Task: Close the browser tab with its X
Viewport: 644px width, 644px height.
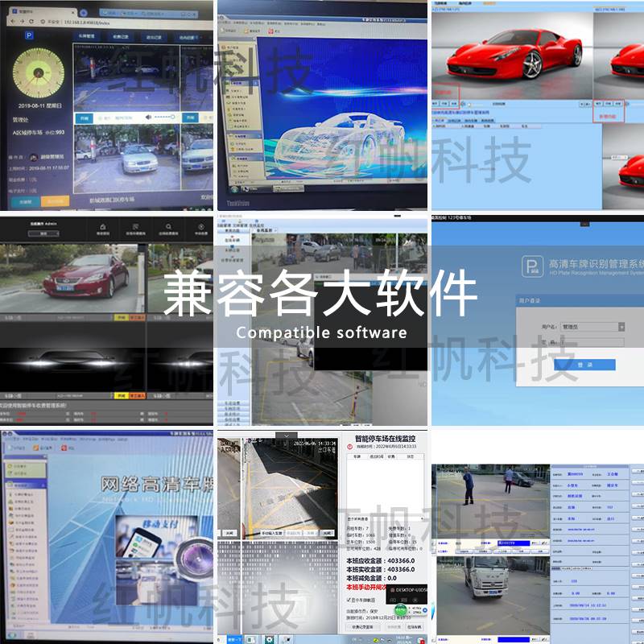Action: coord(72,12)
